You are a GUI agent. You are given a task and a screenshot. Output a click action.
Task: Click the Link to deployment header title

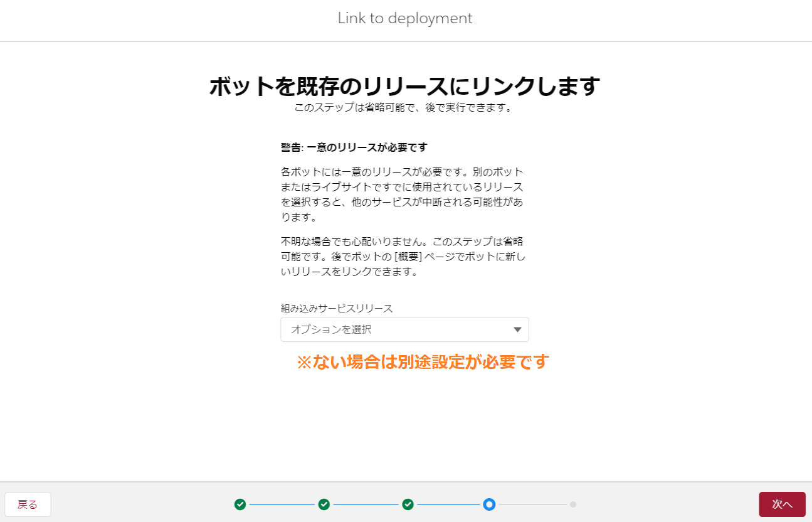pyautogui.click(x=405, y=18)
